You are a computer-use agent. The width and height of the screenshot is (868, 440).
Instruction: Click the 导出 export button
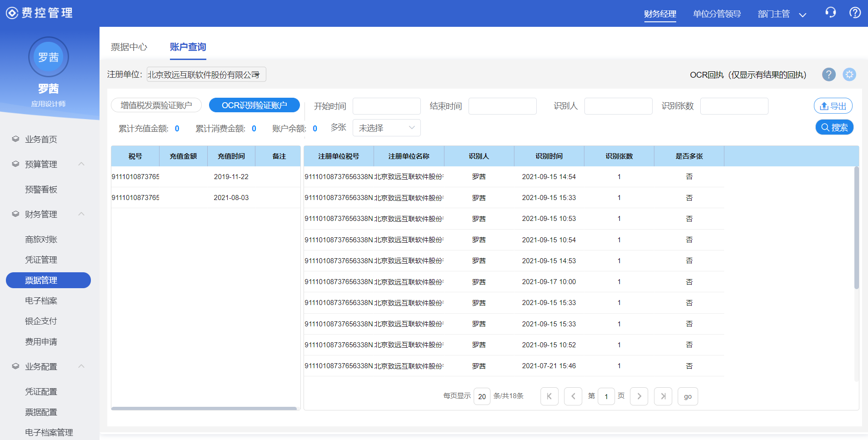tap(833, 106)
